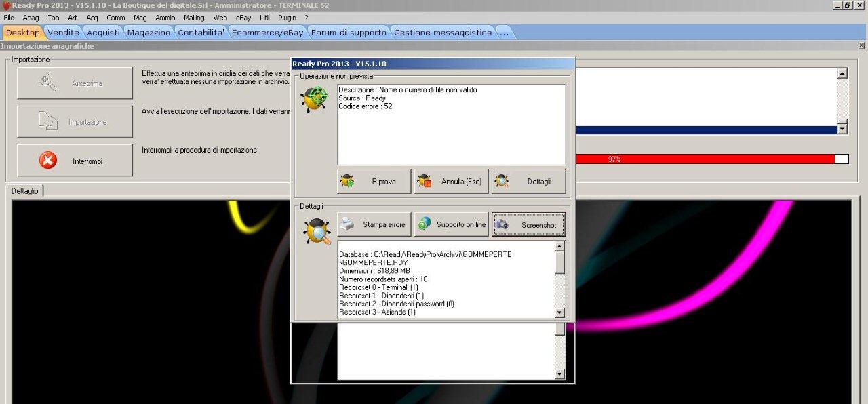Stop the import with Interrompi

[75, 161]
